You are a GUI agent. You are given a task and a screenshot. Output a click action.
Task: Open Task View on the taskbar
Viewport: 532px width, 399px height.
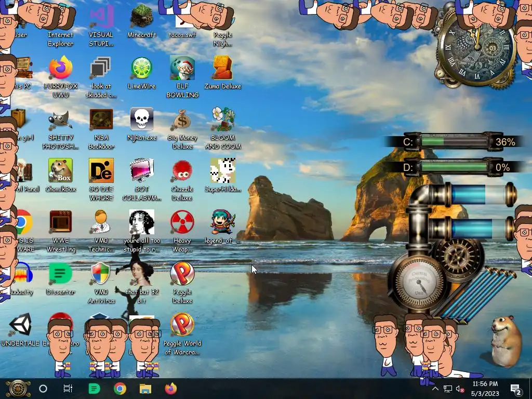pos(68,389)
